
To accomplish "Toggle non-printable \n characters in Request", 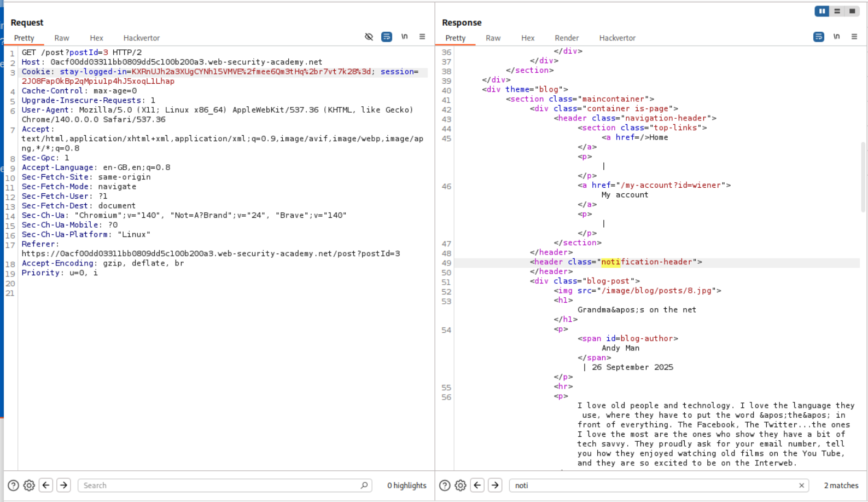I will (x=404, y=37).
